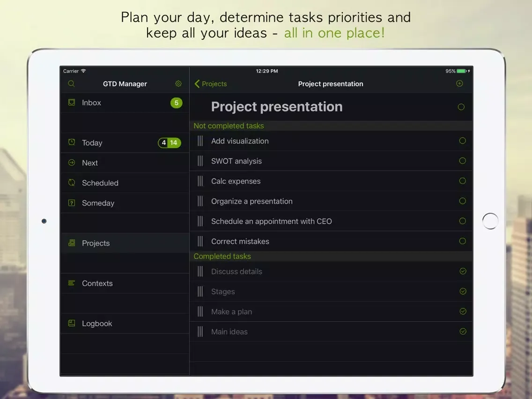
Task: Check off Correct mistakes task
Action: click(462, 241)
